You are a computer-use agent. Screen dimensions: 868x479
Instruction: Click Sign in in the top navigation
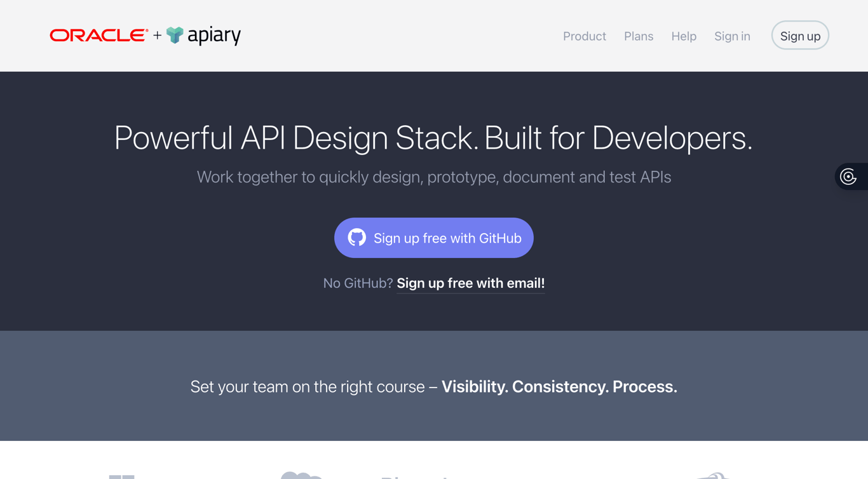point(732,36)
